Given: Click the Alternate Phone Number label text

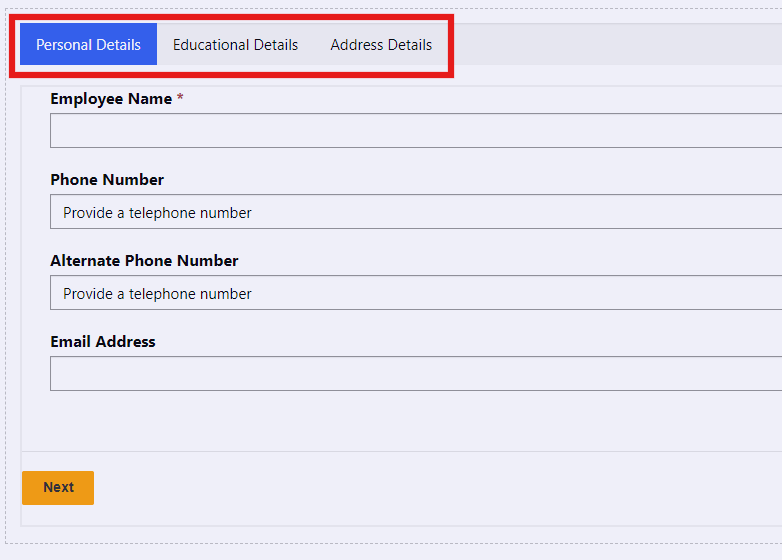Looking at the screenshot, I should (x=144, y=261).
